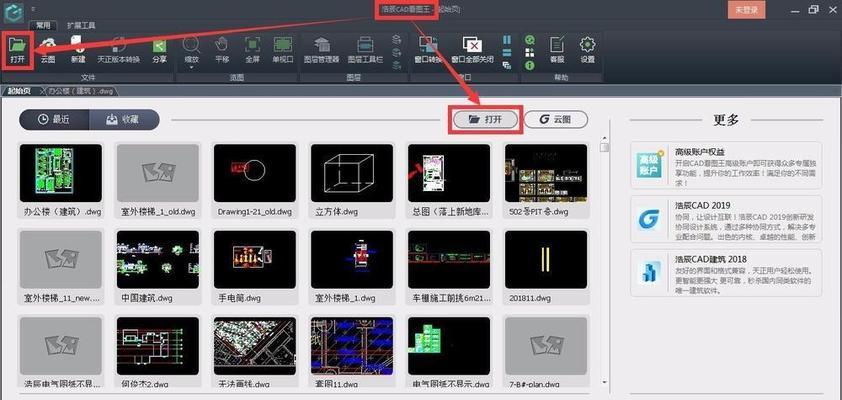Click the 未登录 login button
The height and width of the screenshot is (400, 842).
click(746, 10)
